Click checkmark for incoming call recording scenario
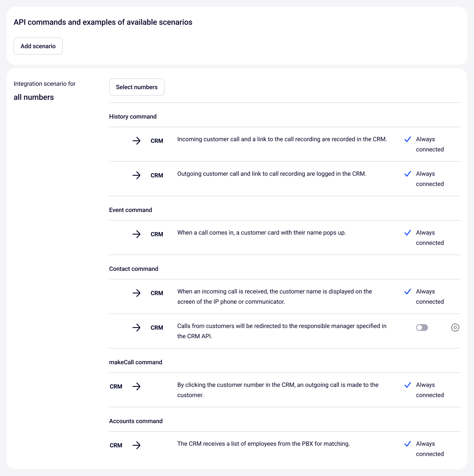 click(x=408, y=139)
